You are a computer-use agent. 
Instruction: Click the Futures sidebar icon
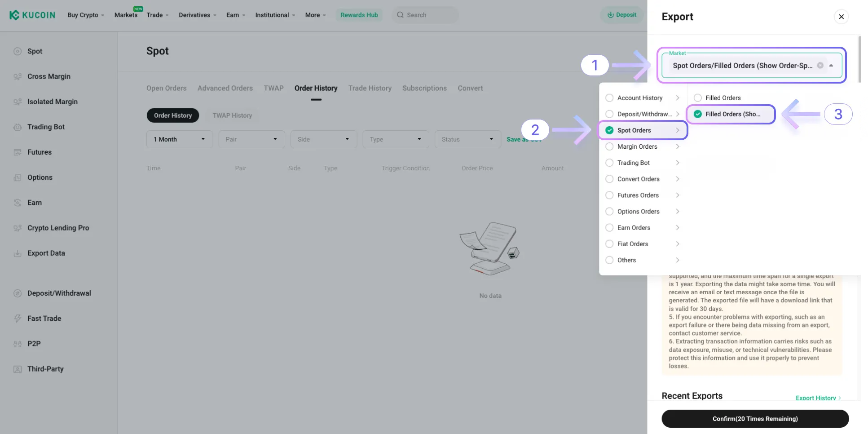tap(18, 152)
